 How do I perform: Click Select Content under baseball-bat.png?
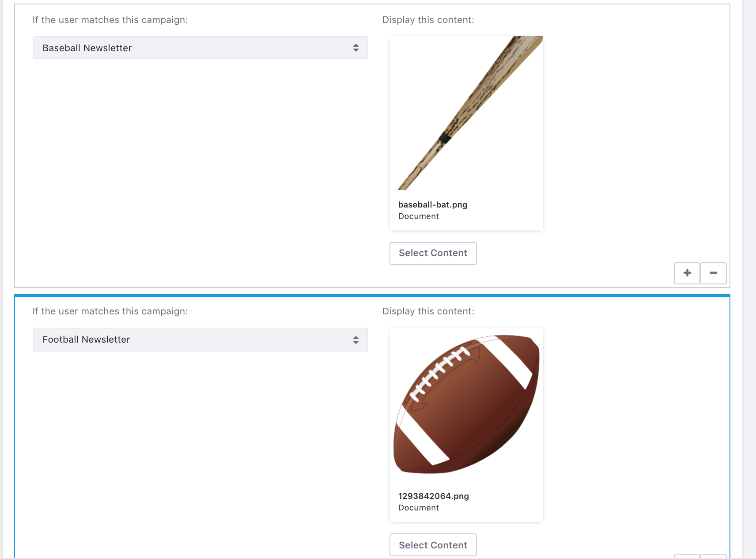[433, 253]
